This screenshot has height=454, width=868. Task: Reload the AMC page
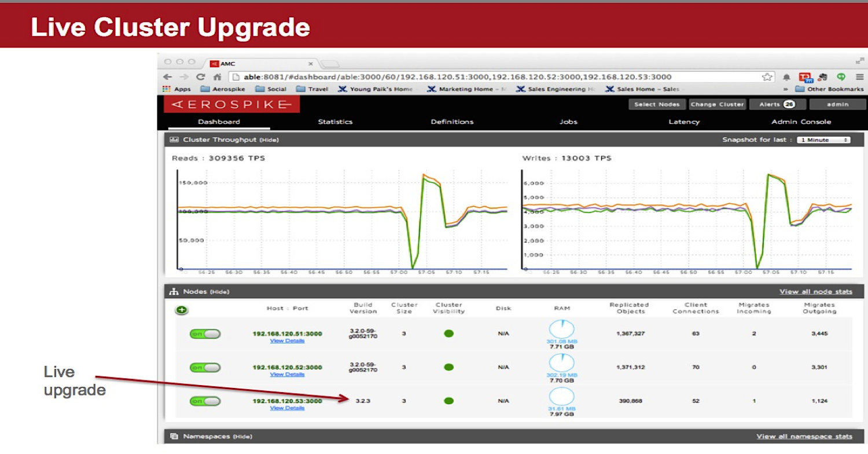click(x=201, y=76)
